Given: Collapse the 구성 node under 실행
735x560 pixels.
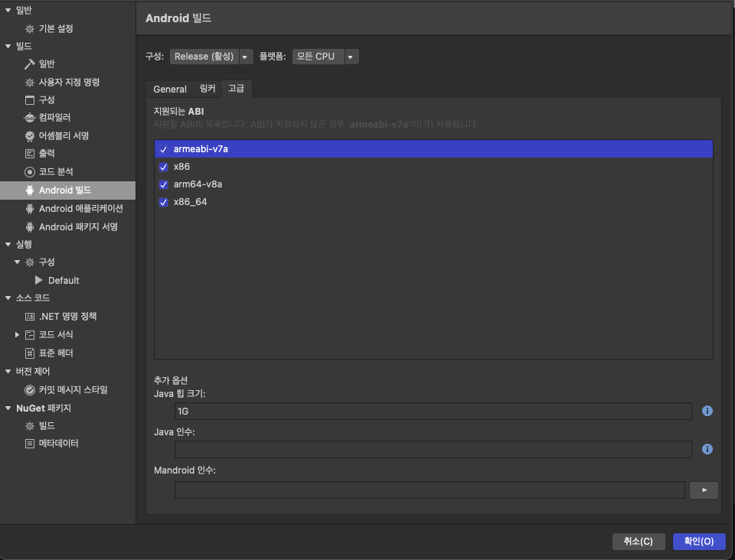Looking at the screenshot, I should tap(18, 262).
